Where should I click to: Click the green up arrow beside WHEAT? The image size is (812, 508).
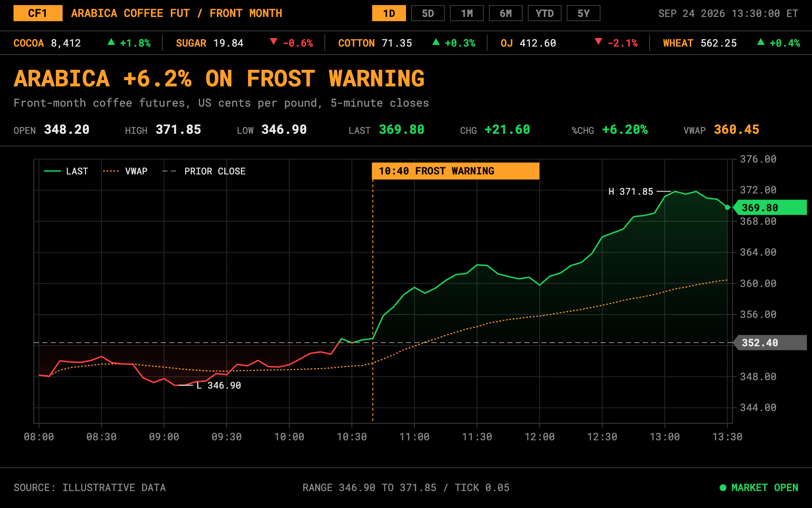pyautogui.click(x=761, y=42)
